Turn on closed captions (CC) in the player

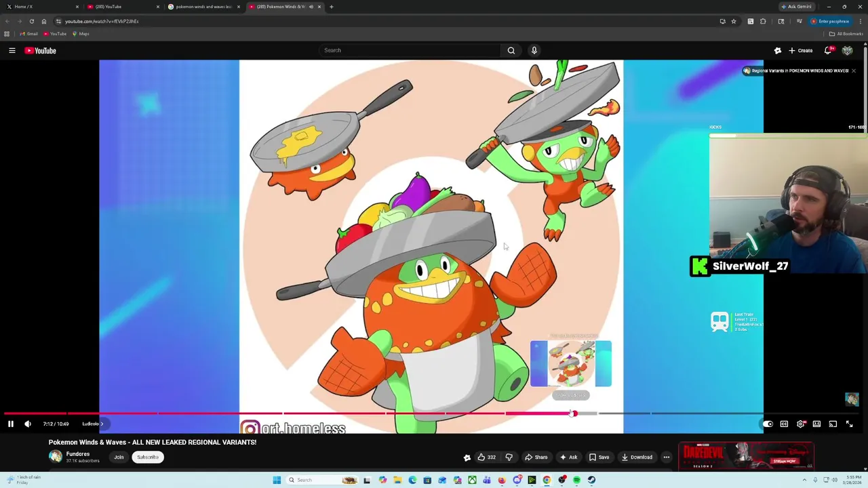[784, 424]
